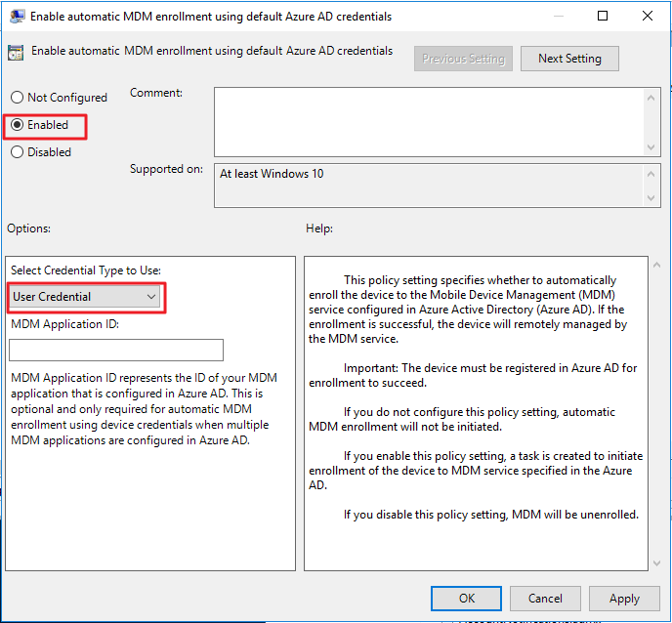Click the MDM Application ID input field

coord(116,350)
